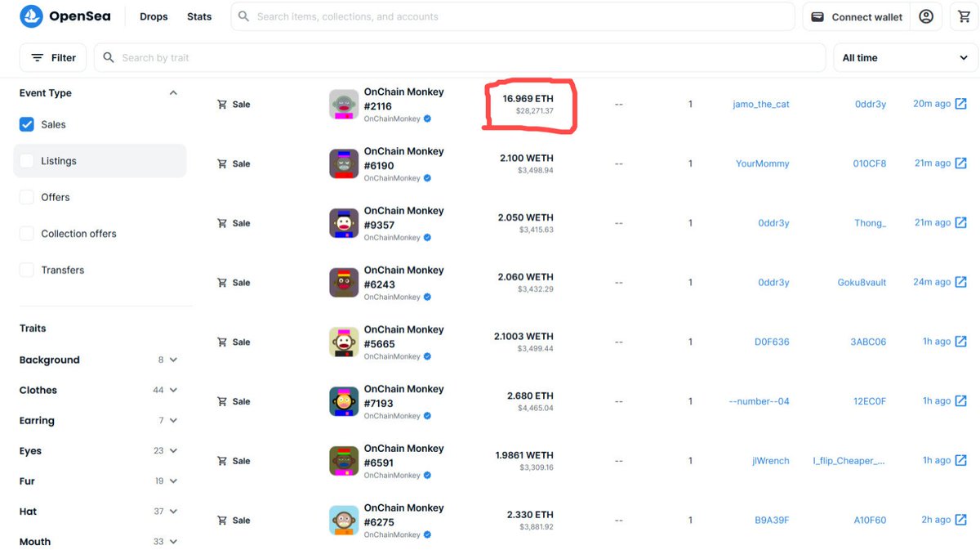Focus the main search items field
This screenshot has height=550, width=980.
click(x=513, y=16)
